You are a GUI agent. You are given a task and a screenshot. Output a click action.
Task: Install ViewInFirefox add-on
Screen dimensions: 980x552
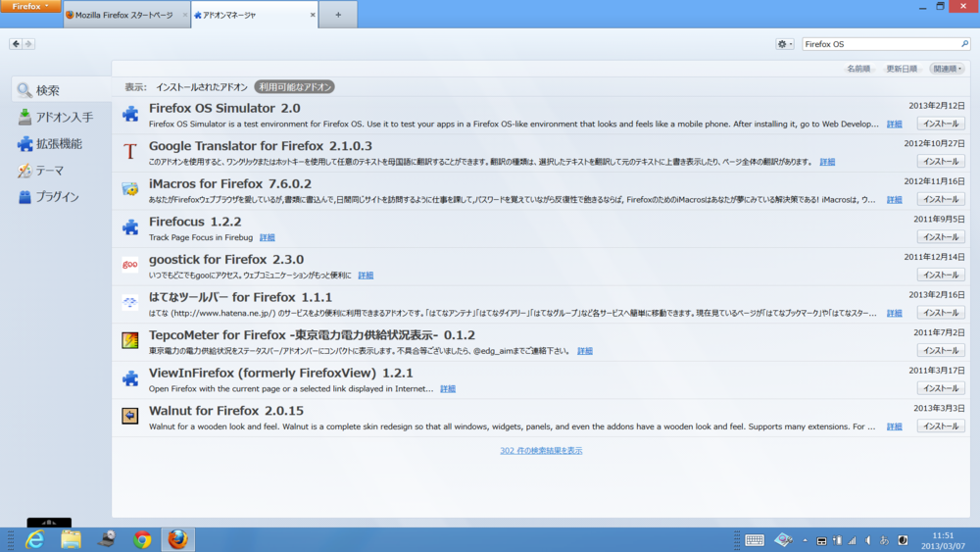(941, 388)
